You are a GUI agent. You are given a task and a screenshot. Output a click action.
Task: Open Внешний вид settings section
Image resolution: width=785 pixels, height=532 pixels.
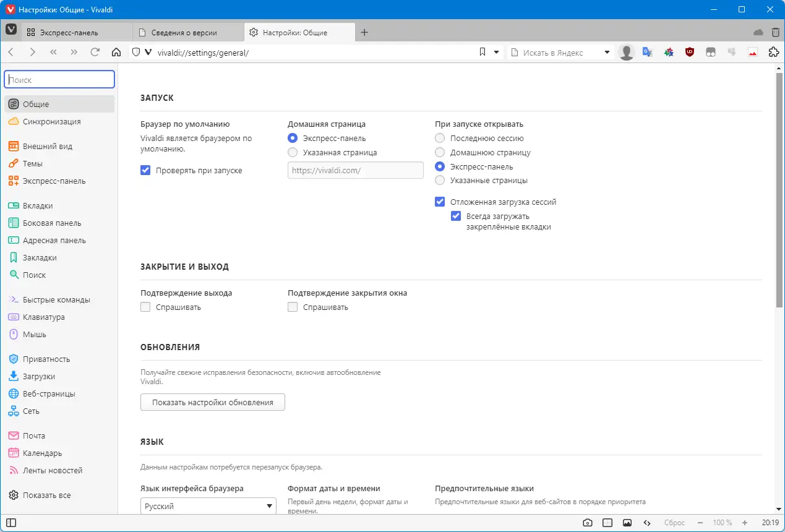click(59, 147)
